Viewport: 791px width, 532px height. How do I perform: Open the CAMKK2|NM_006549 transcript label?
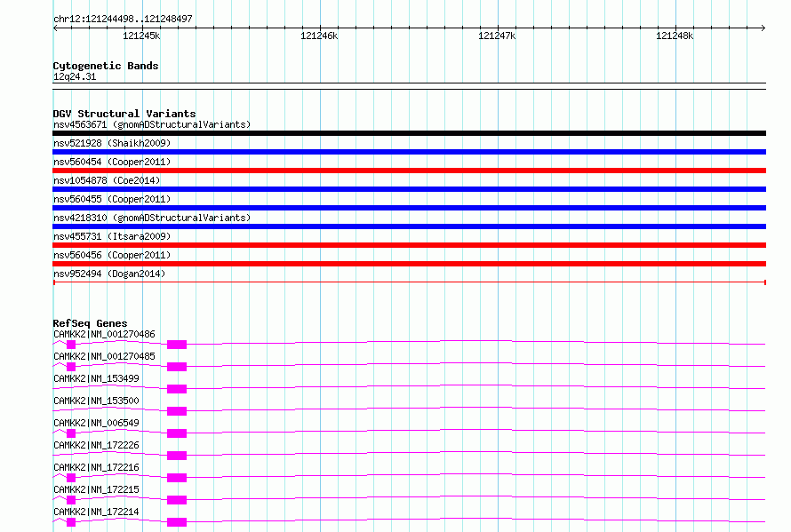96,423
